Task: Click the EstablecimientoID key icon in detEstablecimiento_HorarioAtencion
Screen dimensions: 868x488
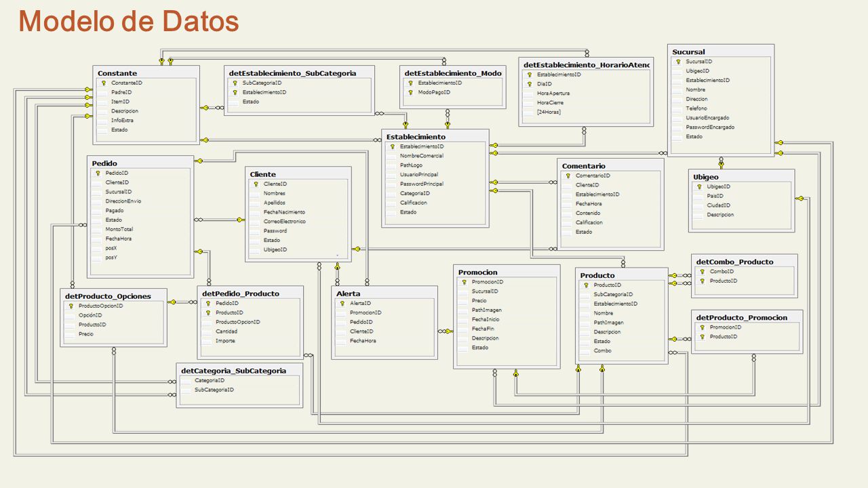Action: 530,75
